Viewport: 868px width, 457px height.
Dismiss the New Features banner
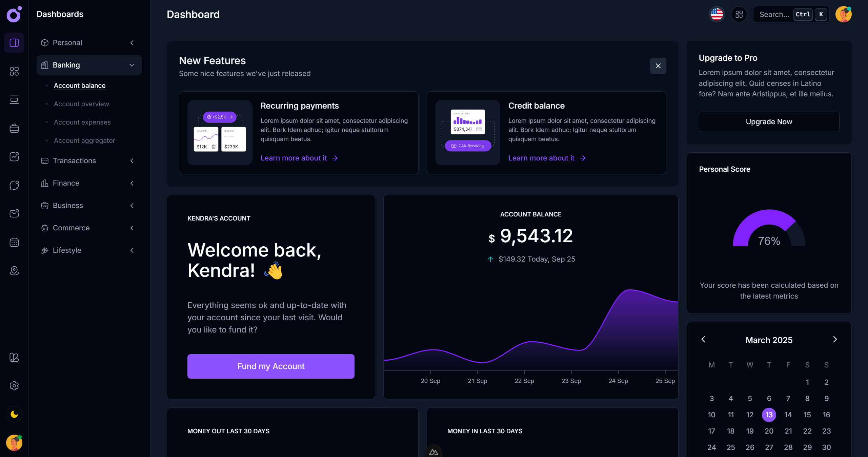click(x=658, y=65)
